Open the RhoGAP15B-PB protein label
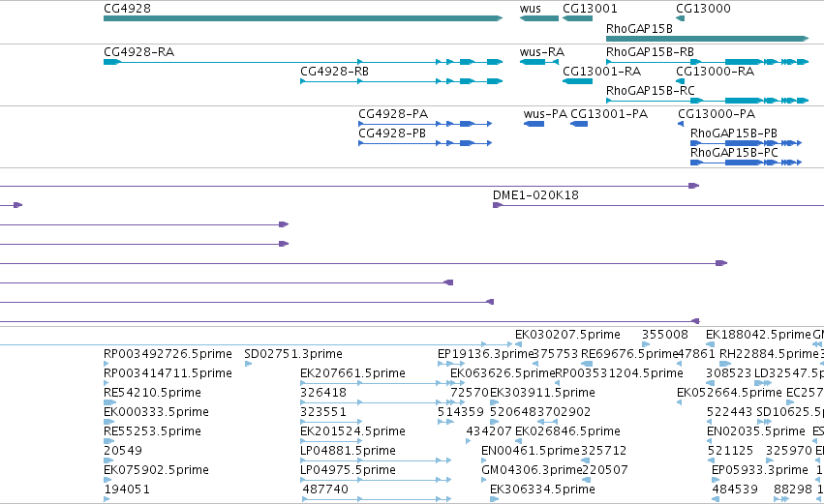Screen dimensions: 824x504 734,133
